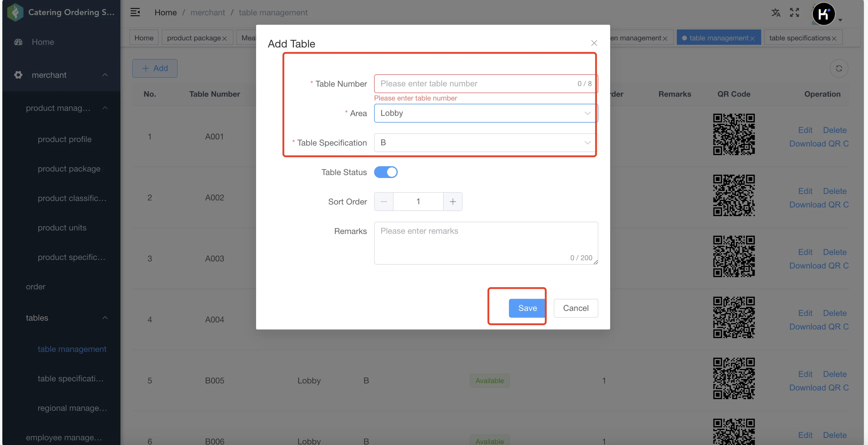Collapse the tables submenu

pyautogui.click(x=105, y=318)
